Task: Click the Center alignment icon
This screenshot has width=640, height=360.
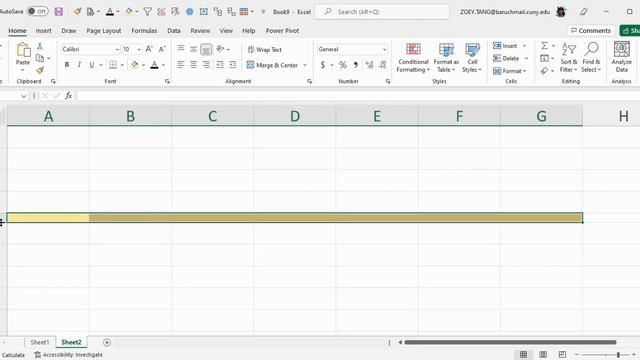Action: tap(193, 64)
